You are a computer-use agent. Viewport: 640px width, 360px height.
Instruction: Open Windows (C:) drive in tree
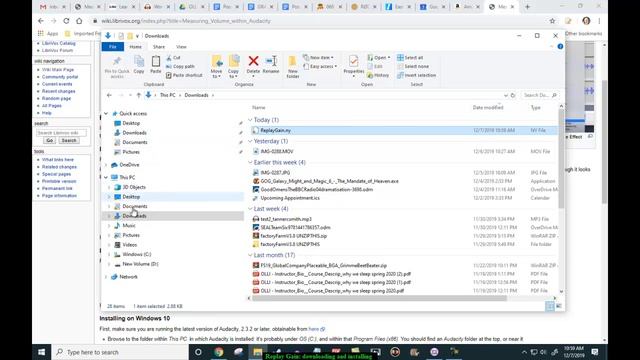pos(137,254)
